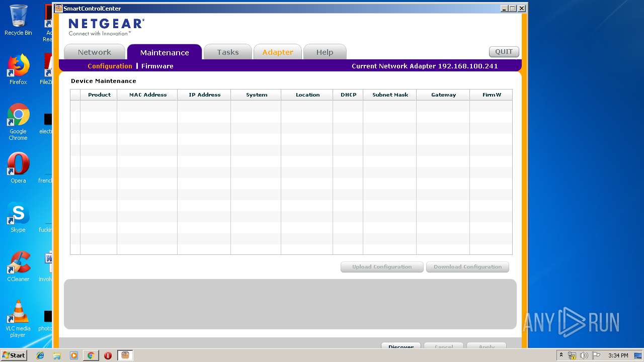
Task: Click the System column header
Action: pyautogui.click(x=256, y=95)
